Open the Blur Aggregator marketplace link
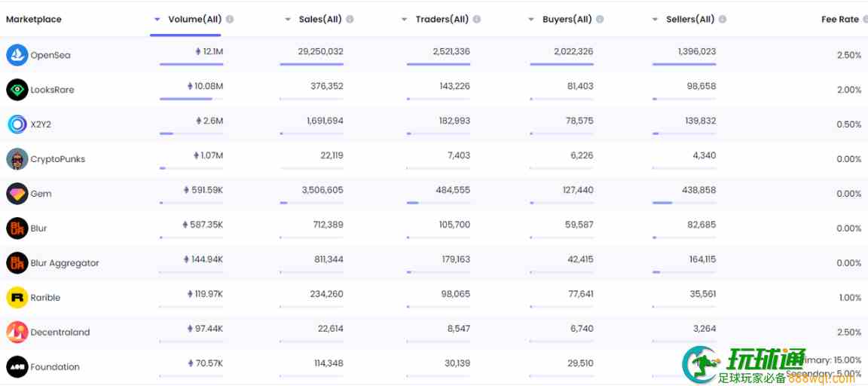The width and height of the screenshot is (868, 386). [x=65, y=263]
